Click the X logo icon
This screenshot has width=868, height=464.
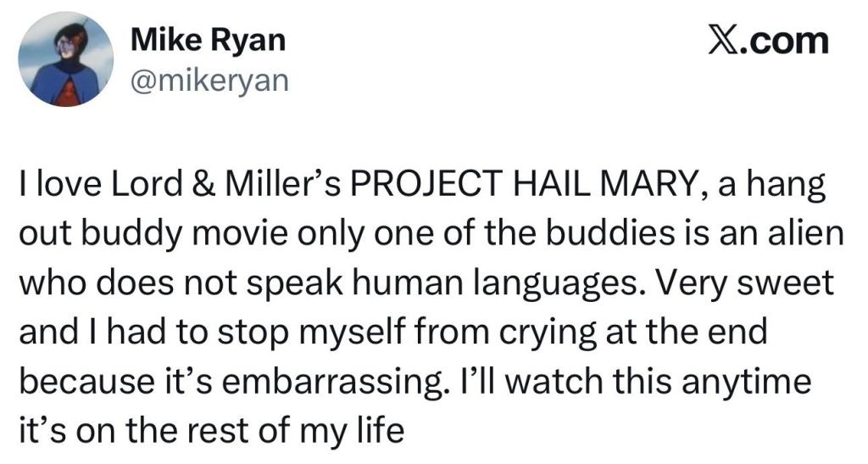point(727,41)
